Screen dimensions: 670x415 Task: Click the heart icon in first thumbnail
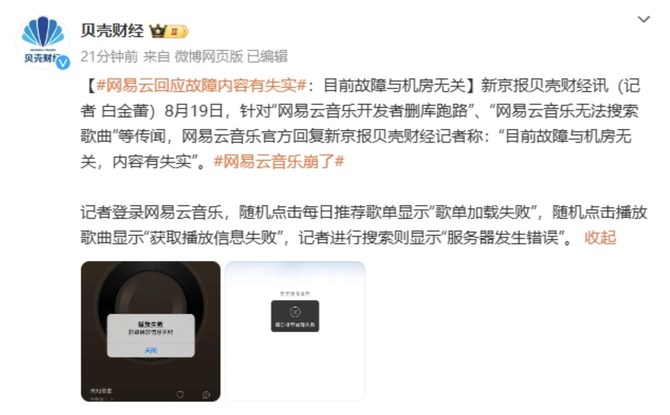180,394
